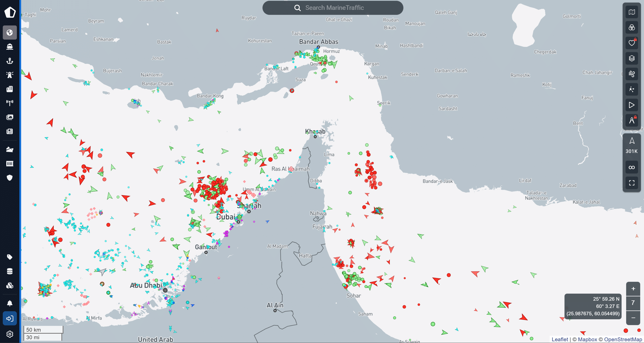Image resolution: width=644 pixels, height=343 pixels.
Task: Zoom in with the plus button
Action: (x=633, y=289)
